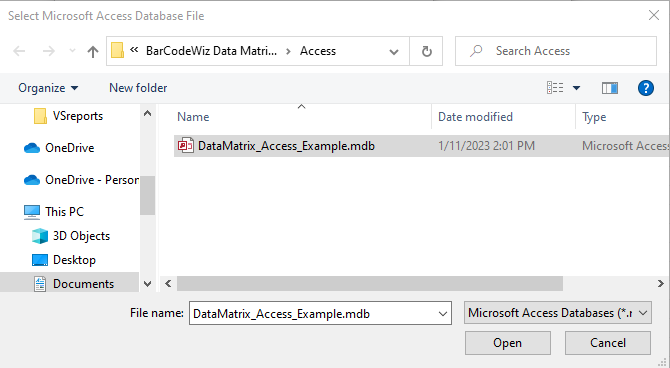Click date 1/11/2023 2:01 PM cell

pyautogui.click(x=486, y=146)
